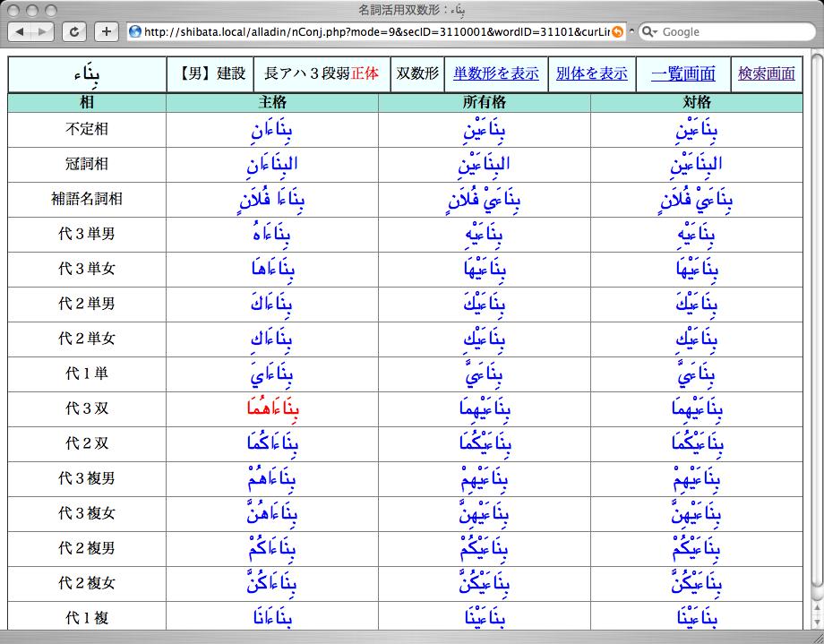
Task: Click the 対格 Arabic form in 代3双 row
Action: [x=698, y=409]
